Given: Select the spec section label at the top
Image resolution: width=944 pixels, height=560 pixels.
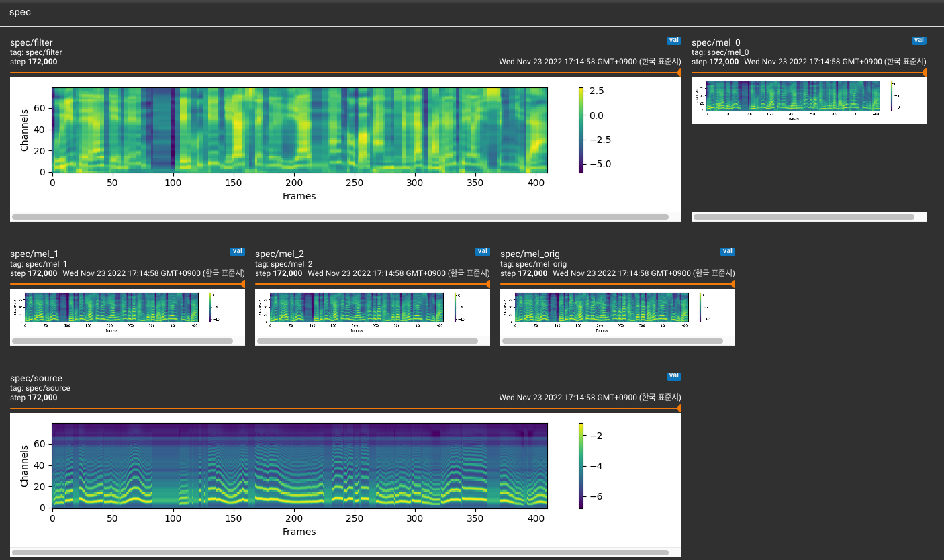Looking at the screenshot, I should (x=20, y=11).
